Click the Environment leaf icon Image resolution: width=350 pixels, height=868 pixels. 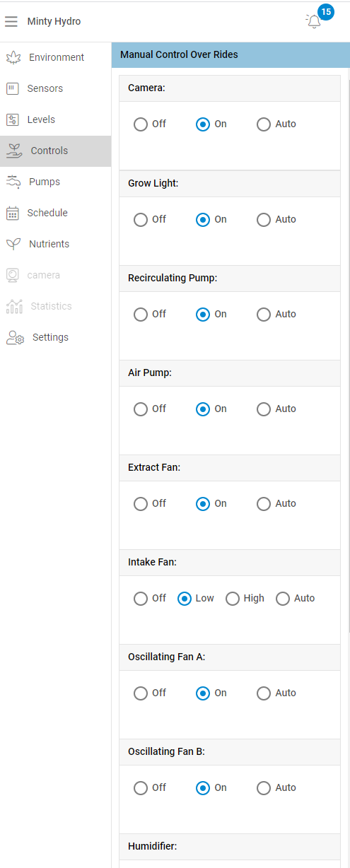click(x=13, y=57)
